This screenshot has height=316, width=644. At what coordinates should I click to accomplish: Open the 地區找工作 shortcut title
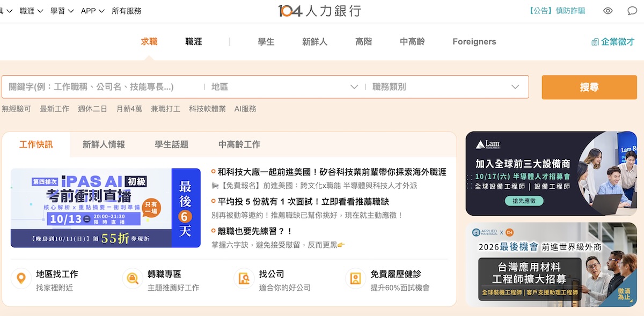(x=57, y=274)
